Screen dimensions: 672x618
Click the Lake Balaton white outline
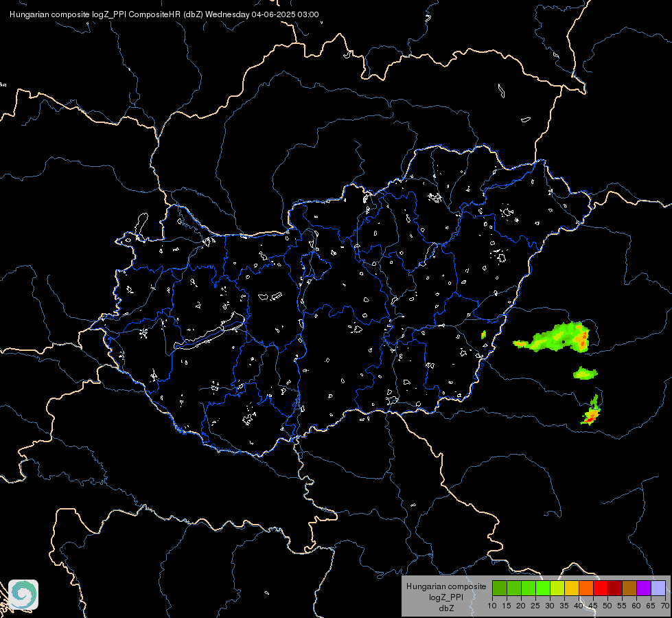coord(209,331)
